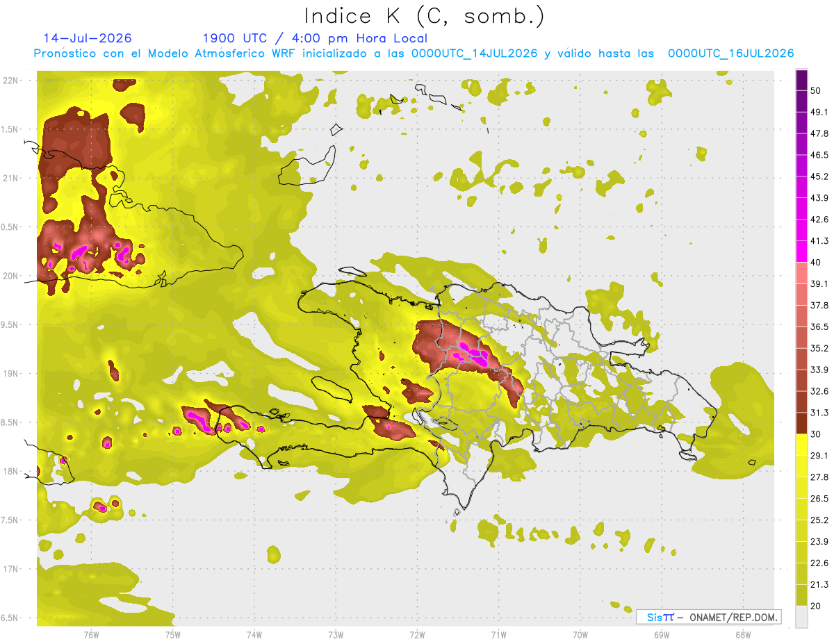This screenshot has width=834, height=644.
Task: Click the latitude label '6.5N'
Action: point(10,618)
